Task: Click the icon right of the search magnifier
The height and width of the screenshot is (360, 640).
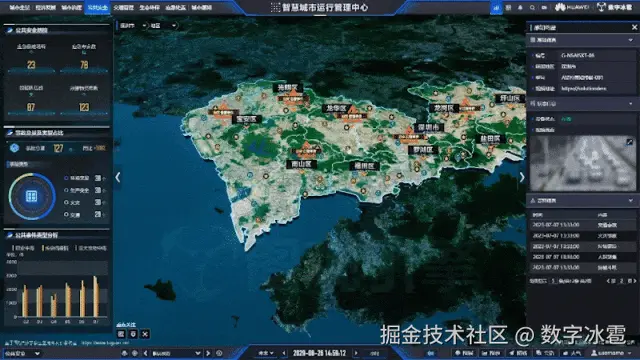Action: tap(544, 7)
